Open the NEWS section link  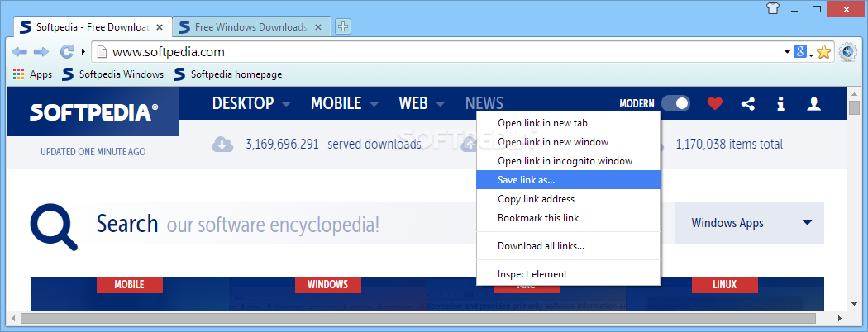(484, 103)
